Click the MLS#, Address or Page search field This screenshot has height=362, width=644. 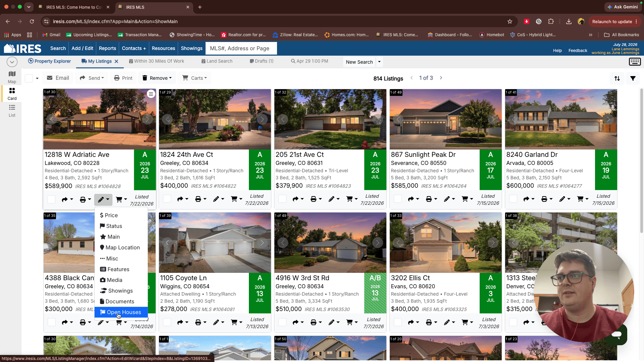(x=241, y=48)
